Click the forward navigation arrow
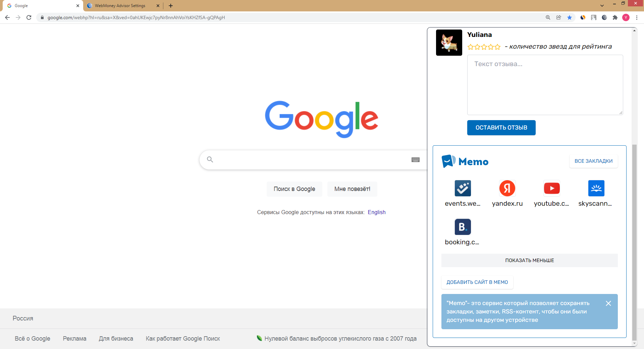 pyautogui.click(x=18, y=17)
